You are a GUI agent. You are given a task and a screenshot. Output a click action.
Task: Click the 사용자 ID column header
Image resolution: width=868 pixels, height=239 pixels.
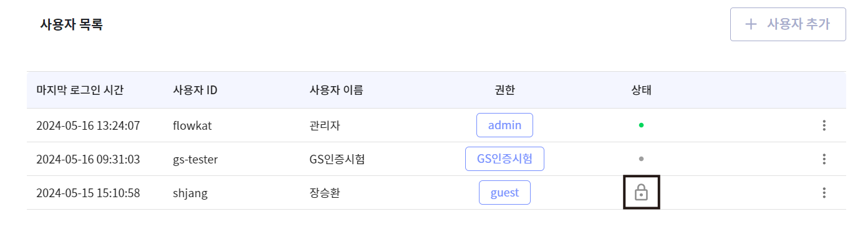click(195, 90)
